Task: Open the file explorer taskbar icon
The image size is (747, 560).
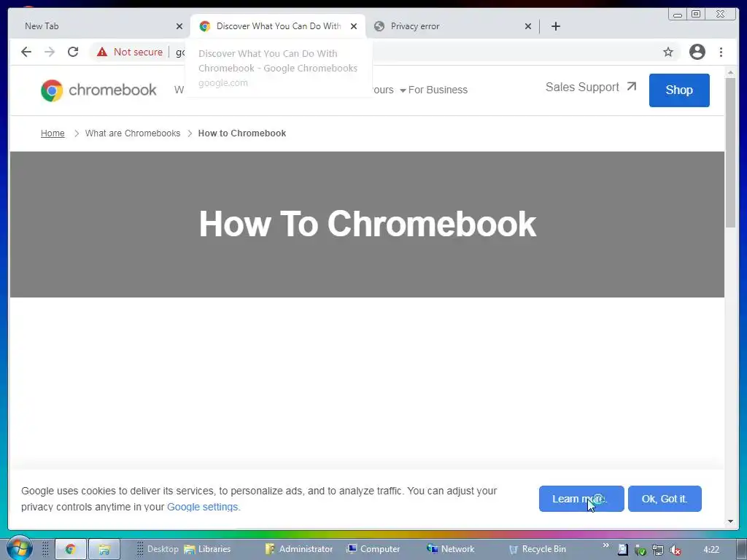Action: click(104, 549)
